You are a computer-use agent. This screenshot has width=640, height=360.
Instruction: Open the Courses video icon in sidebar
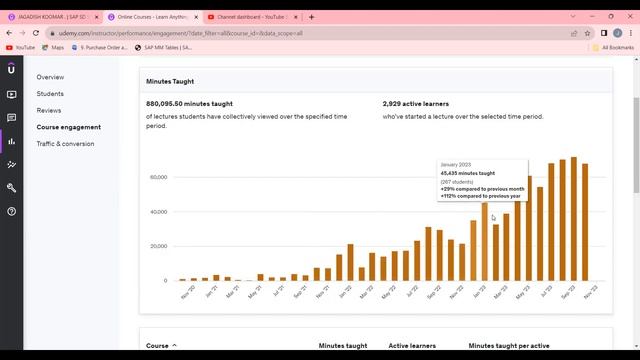(11, 94)
